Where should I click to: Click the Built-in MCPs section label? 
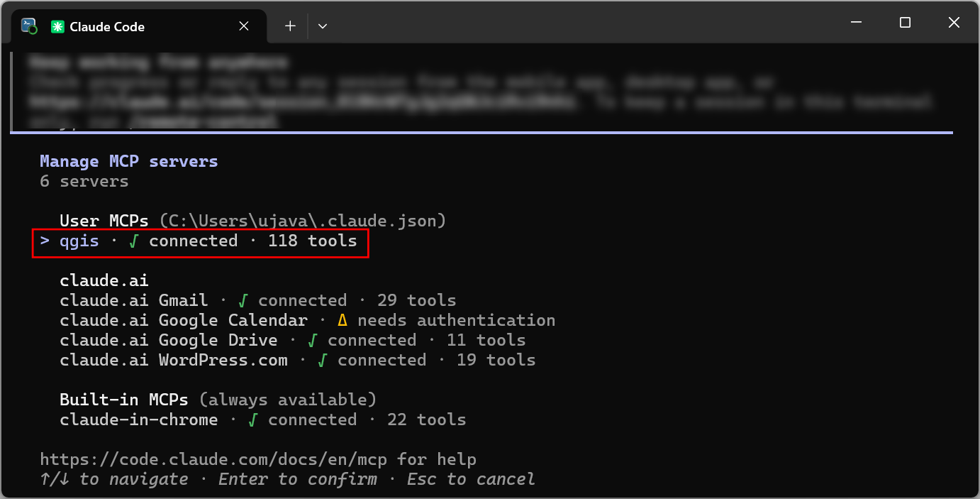[123, 400]
